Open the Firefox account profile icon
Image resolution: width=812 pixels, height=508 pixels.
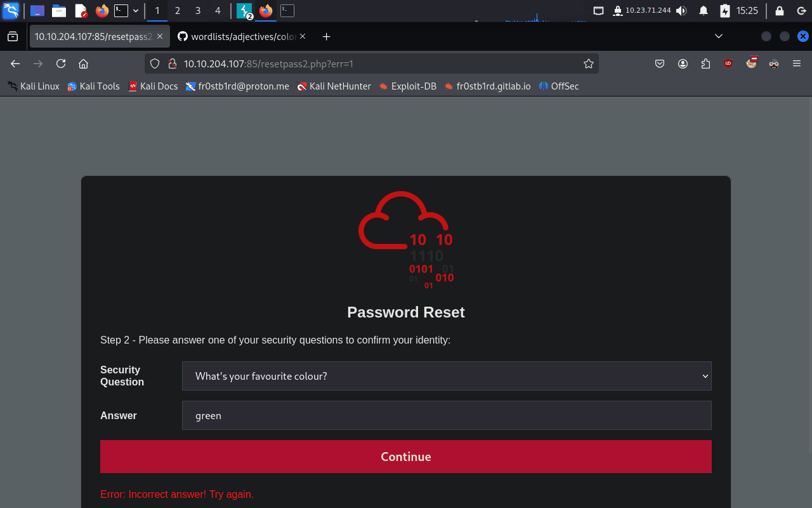pyautogui.click(x=683, y=63)
